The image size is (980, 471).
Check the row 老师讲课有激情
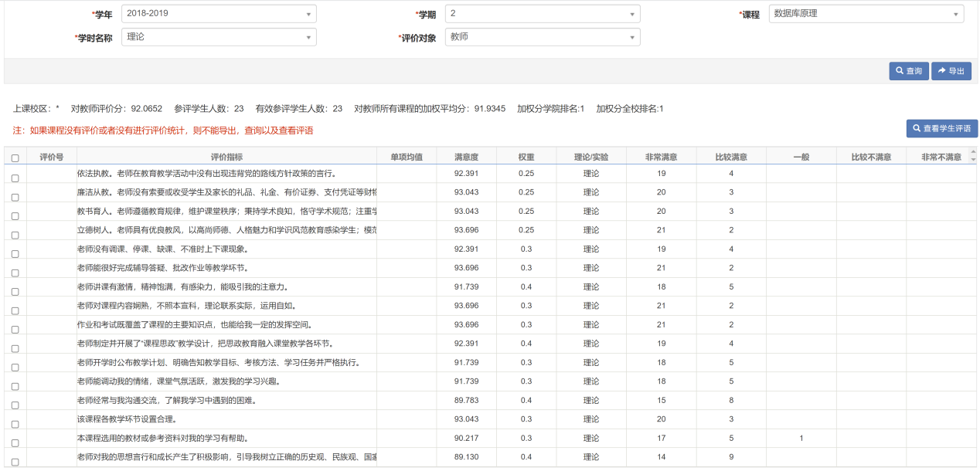pyautogui.click(x=15, y=291)
